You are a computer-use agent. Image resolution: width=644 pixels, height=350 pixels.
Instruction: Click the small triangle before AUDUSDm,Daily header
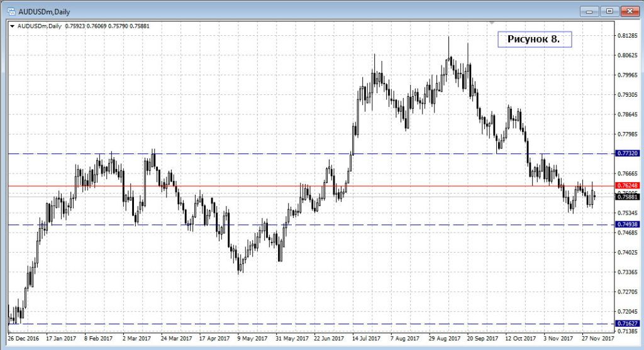point(12,26)
